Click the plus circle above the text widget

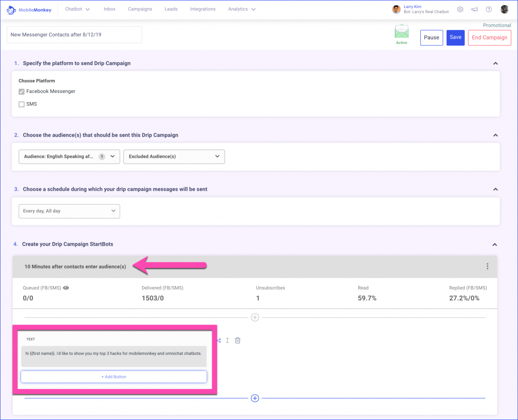coord(255,317)
